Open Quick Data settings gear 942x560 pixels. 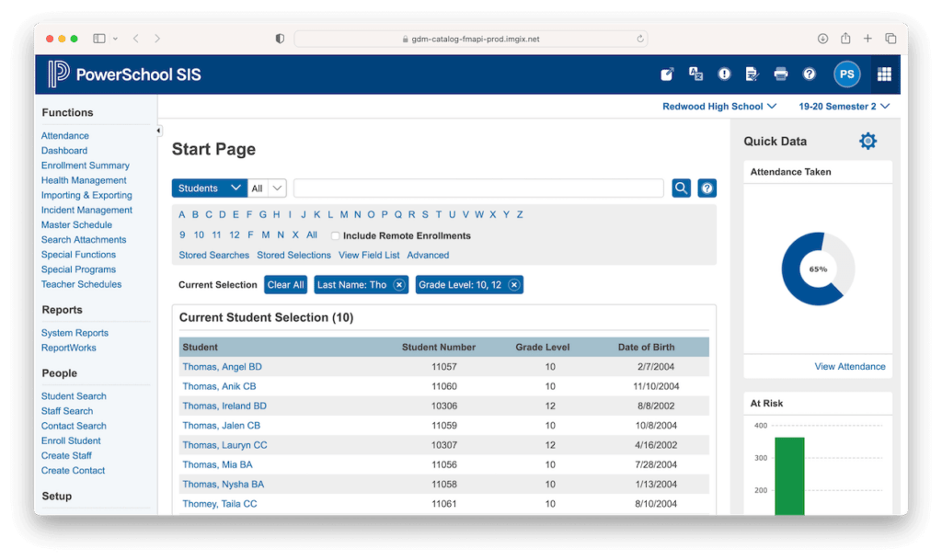point(867,141)
